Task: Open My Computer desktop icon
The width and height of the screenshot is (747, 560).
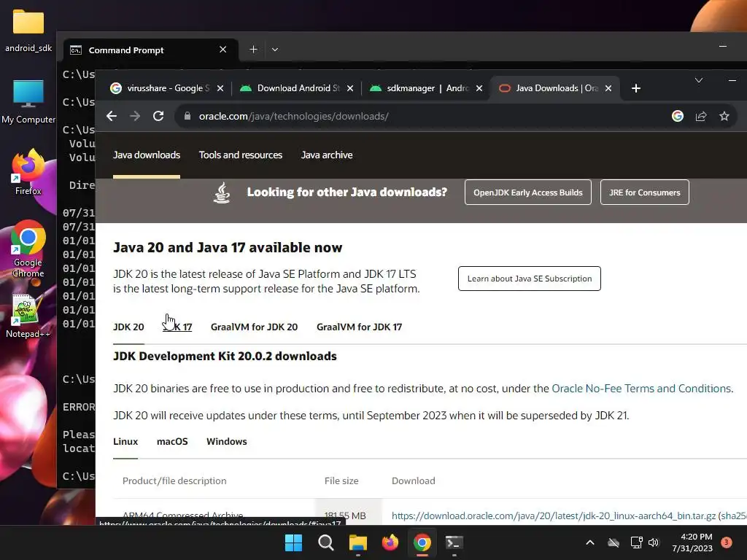Action: click(28, 101)
